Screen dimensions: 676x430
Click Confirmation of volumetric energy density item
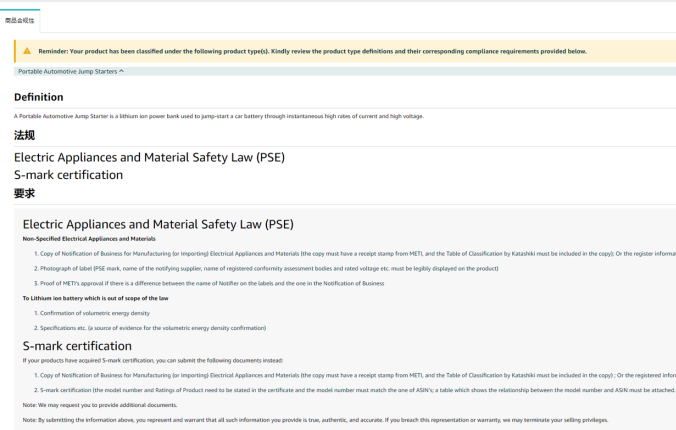click(92, 313)
